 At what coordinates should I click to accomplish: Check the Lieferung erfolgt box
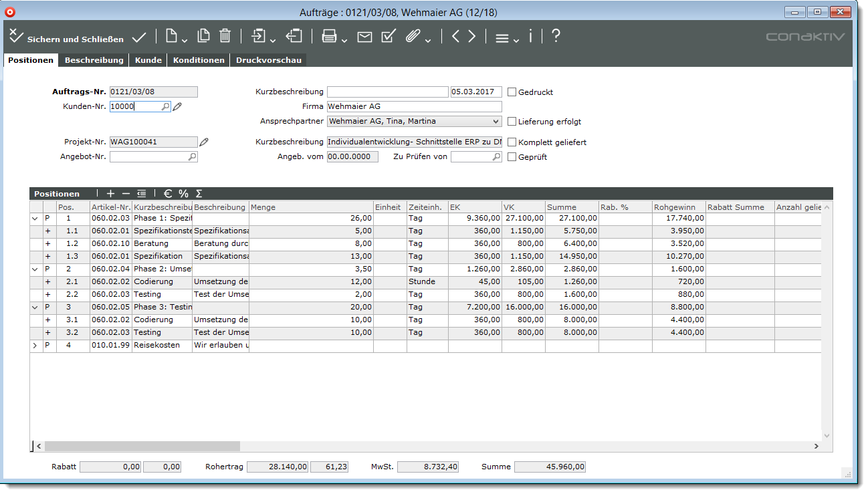pos(512,122)
